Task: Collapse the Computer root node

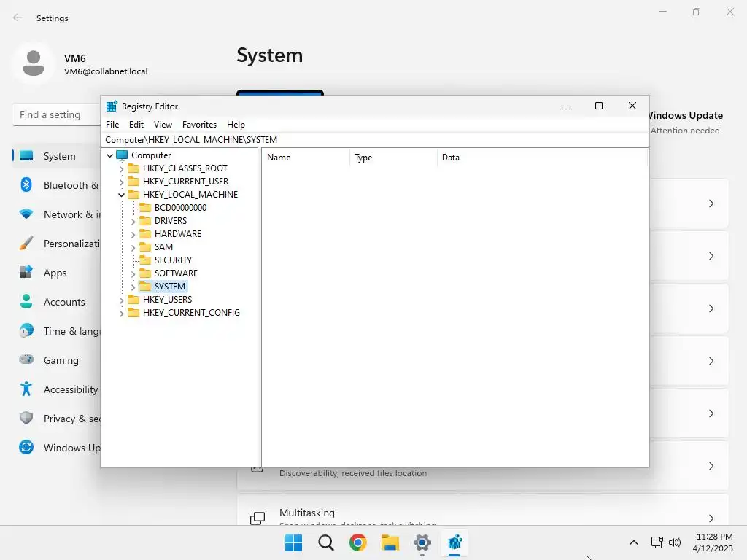Action: coord(109,155)
